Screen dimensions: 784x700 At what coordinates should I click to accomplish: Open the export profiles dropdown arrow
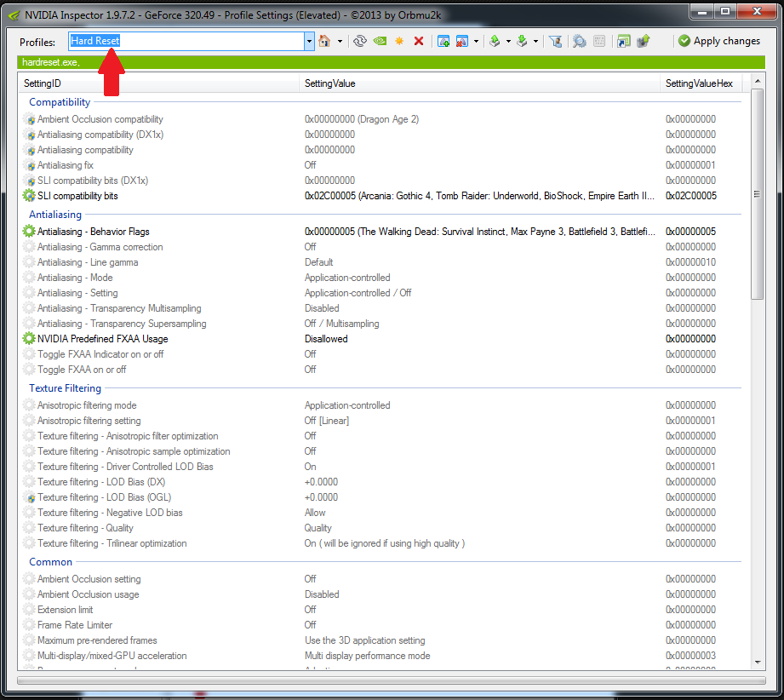(508, 42)
